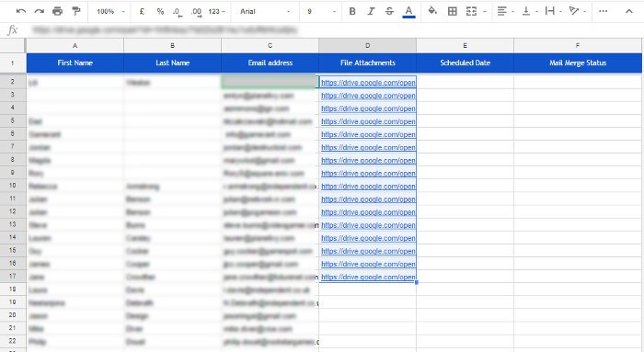Open the text color picker
Image resolution: width=644 pixels, height=352 pixels.
pyautogui.click(x=408, y=11)
